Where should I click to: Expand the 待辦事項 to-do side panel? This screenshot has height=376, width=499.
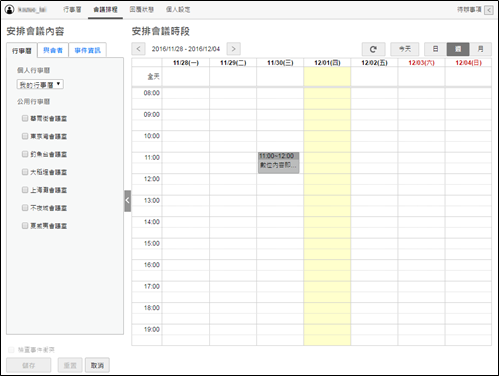coord(489,10)
